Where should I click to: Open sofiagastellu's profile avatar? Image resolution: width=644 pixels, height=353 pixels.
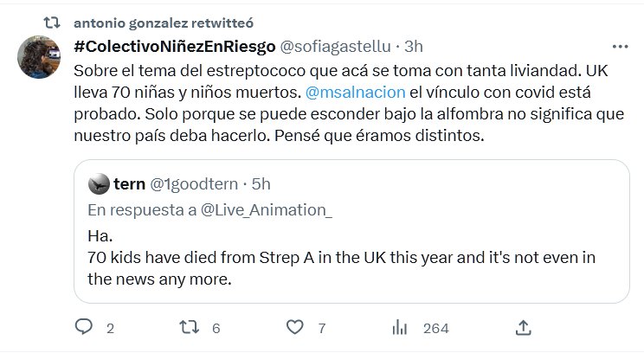(x=41, y=58)
